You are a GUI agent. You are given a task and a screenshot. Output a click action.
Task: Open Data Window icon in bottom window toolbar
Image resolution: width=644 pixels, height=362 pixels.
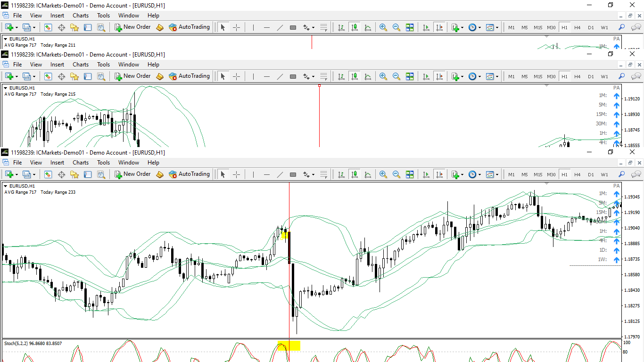point(61,174)
